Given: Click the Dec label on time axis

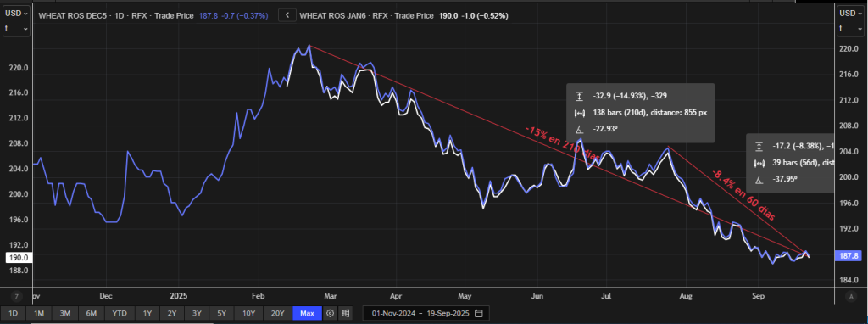Looking at the screenshot, I should pos(106,296).
